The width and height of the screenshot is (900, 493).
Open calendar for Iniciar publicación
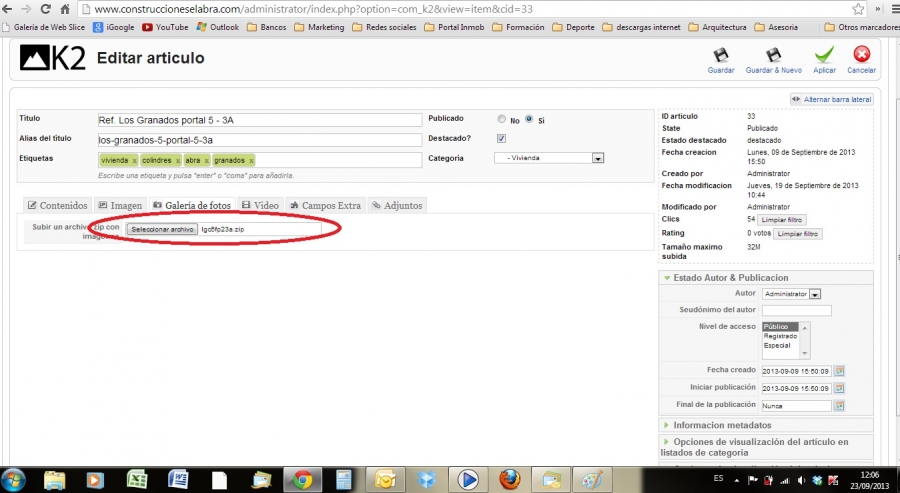[839, 389]
